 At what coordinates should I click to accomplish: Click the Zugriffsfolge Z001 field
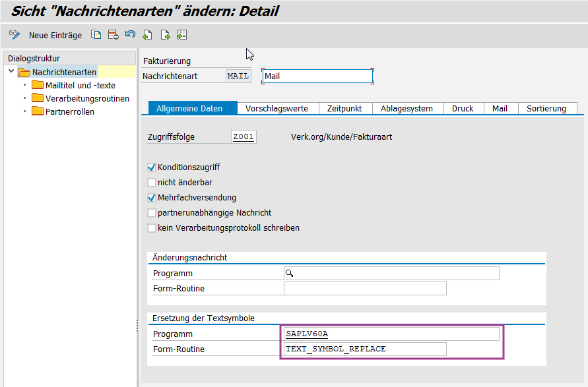(243, 137)
